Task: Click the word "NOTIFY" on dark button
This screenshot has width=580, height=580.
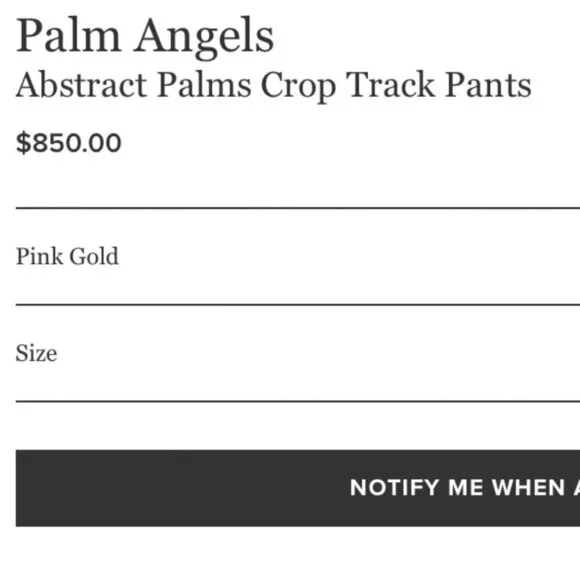Action: coord(394,488)
